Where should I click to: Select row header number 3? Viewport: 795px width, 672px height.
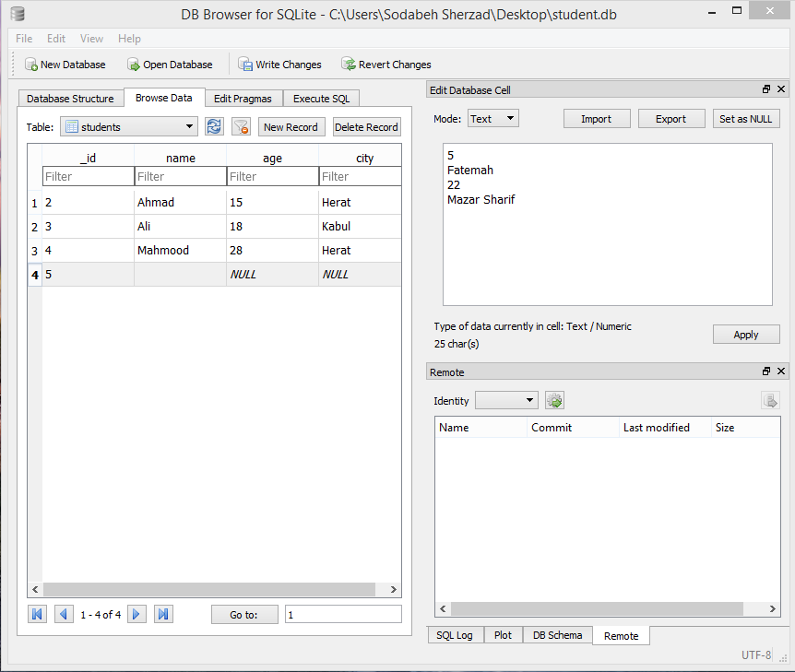[x=34, y=251]
